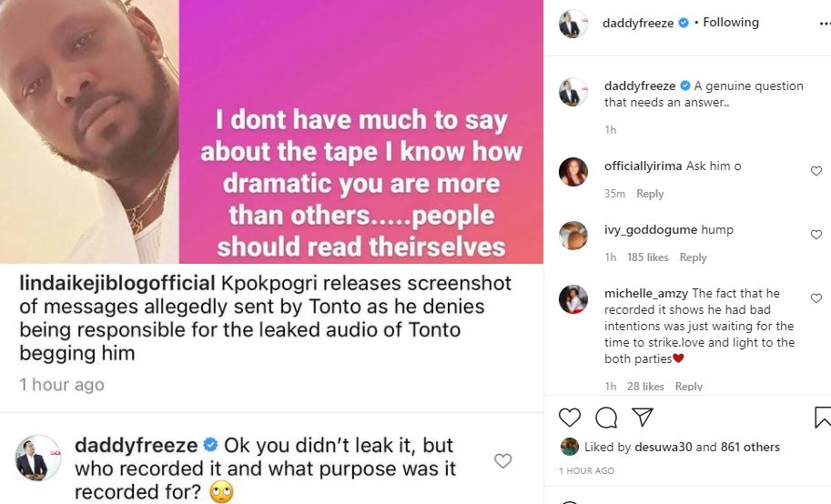This screenshot has width=831, height=504.
Task: Click the daddyfreeze username in header
Action: click(x=639, y=23)
